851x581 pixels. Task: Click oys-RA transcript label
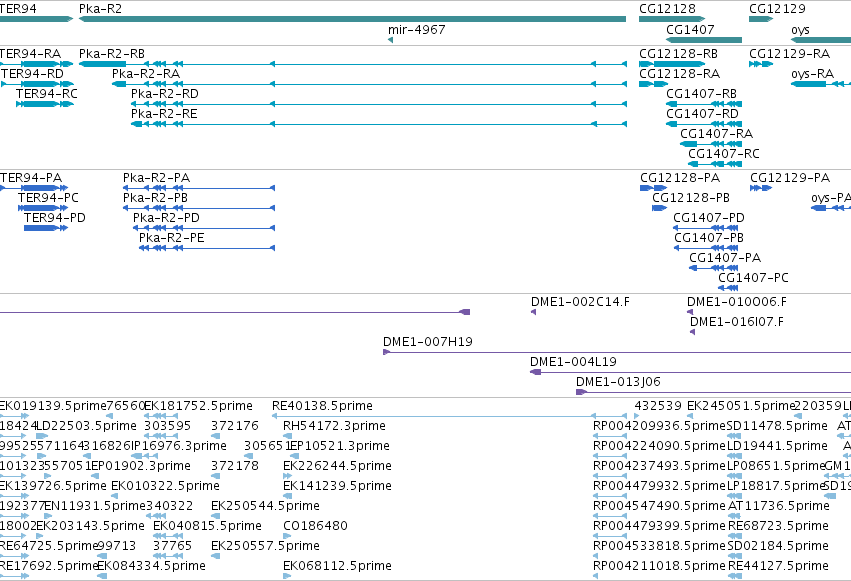coord(812,74)
